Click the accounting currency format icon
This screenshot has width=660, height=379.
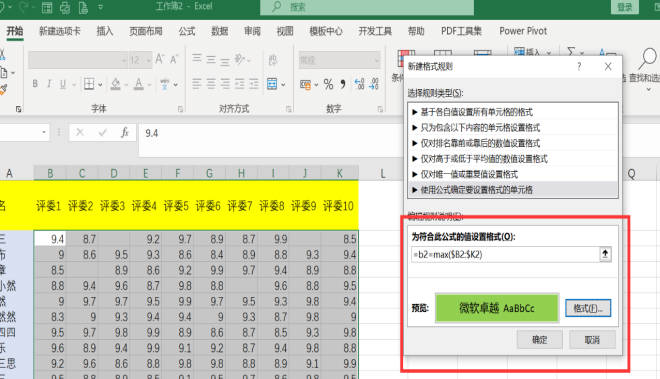click(305, 85)
